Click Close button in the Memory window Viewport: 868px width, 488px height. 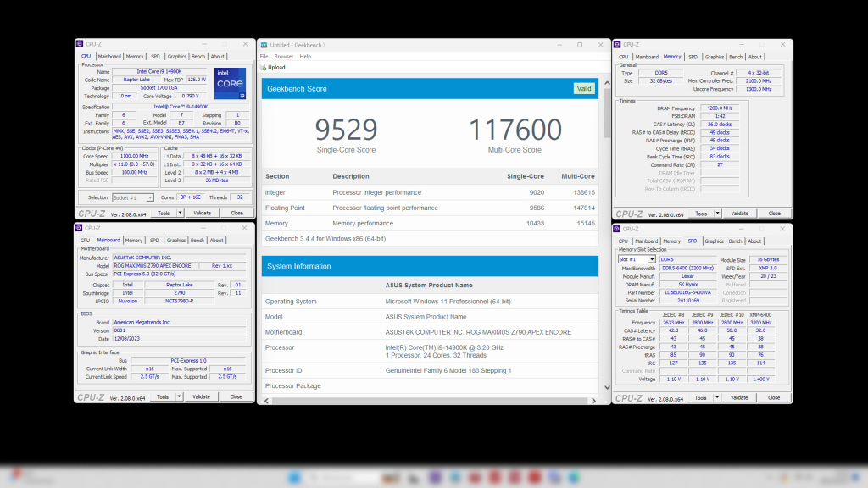[x=775, y=213]
